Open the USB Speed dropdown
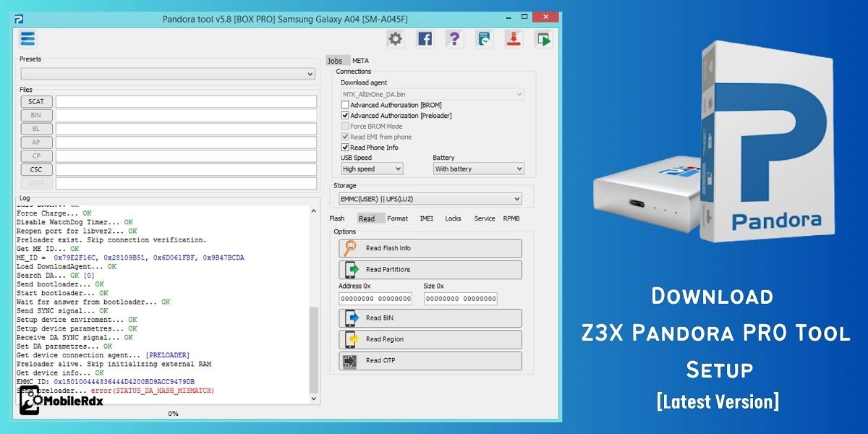868x434 pixels. pos(371,169)
